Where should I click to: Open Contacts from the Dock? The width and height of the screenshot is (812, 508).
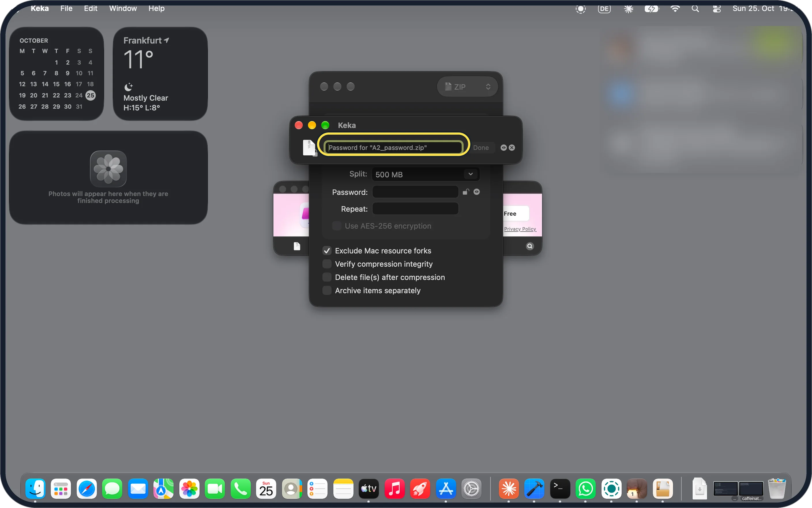[x=292, y=488]
